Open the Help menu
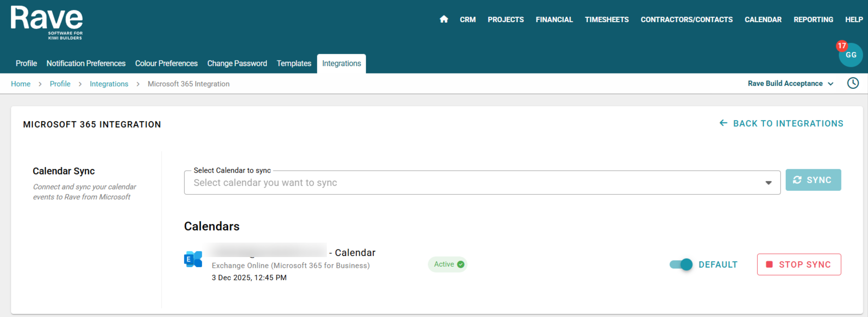The height and width of the screenshot is (317, 868). 854,20
